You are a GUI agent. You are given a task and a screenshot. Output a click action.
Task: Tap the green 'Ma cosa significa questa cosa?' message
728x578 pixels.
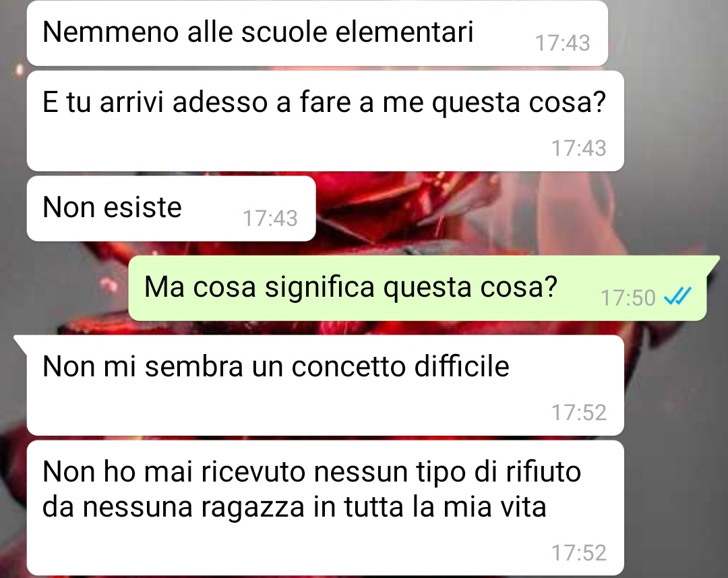pyautogui.click(x=417, y=288)
